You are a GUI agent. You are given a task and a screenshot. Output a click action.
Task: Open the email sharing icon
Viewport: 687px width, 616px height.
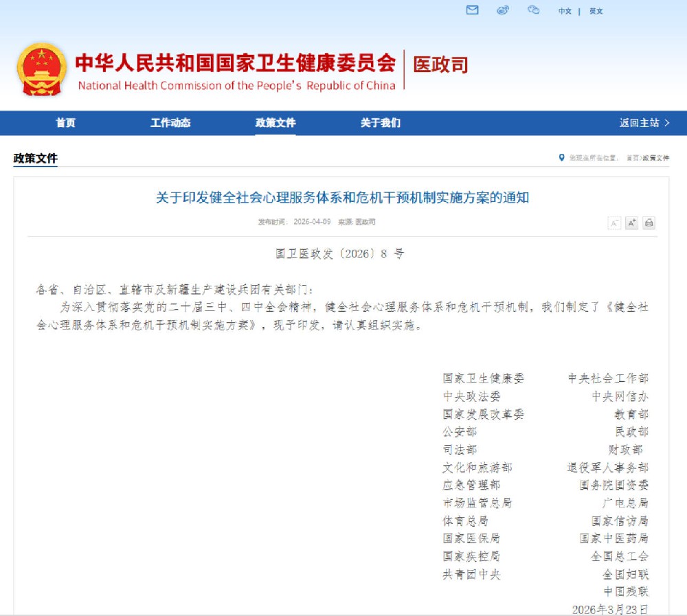pos(472,10)
